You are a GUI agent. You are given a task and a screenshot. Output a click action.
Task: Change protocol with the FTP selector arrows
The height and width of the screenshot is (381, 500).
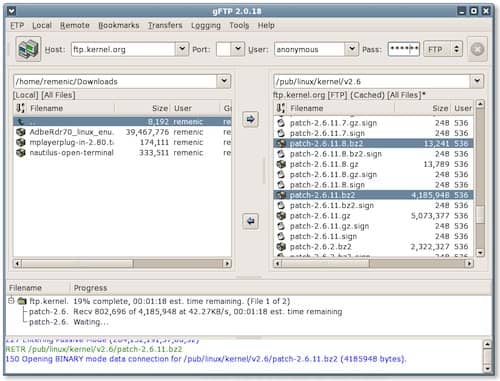pos(456,49)
